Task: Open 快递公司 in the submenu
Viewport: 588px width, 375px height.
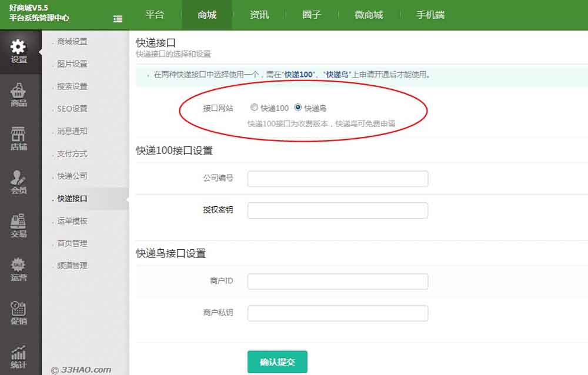Action: [72, 176]
